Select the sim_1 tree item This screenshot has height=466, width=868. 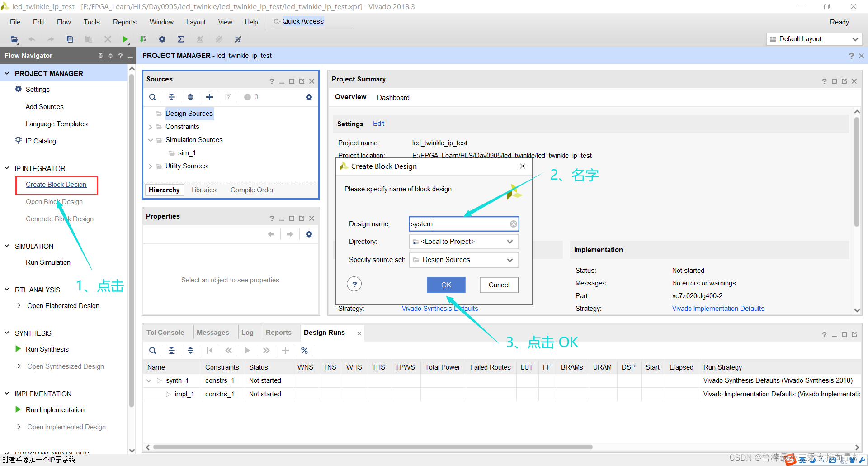(187, 153)
